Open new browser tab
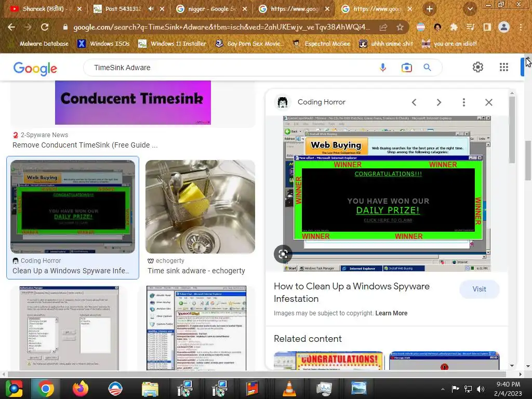Screen dimensions: 532x399 point(430,9)
